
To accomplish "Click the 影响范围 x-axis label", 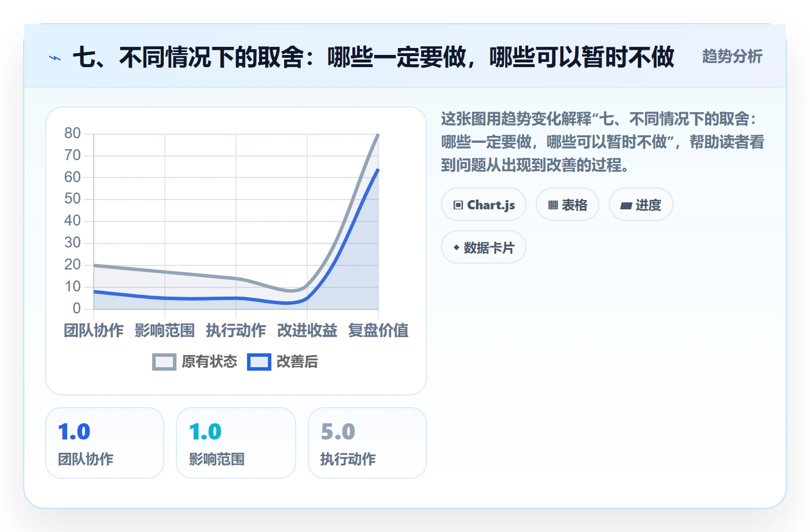I will (165, 331).
